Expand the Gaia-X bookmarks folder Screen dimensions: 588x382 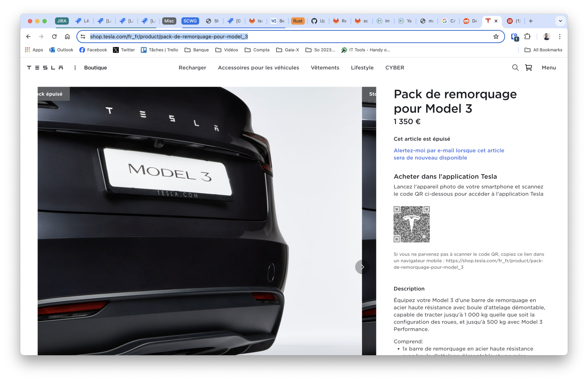(288, 50)
